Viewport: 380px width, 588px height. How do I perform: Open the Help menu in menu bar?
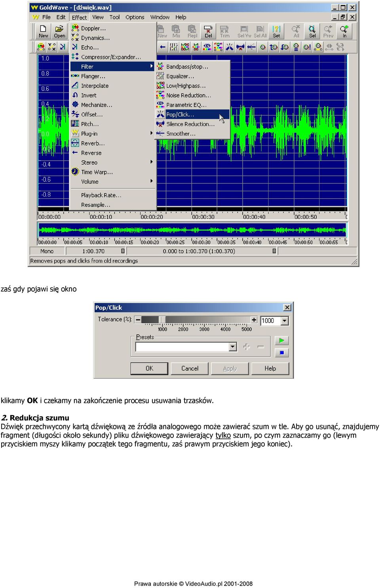pos(181,17)
